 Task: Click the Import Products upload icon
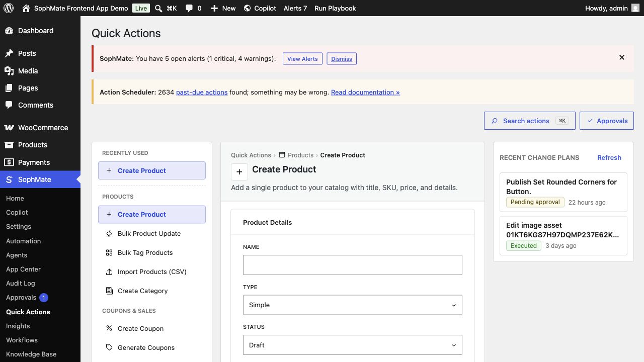(109, 271)
